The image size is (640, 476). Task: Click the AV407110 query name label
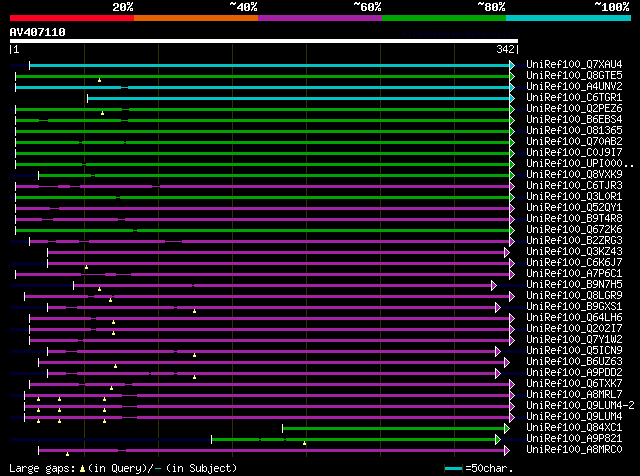(38, 32)
